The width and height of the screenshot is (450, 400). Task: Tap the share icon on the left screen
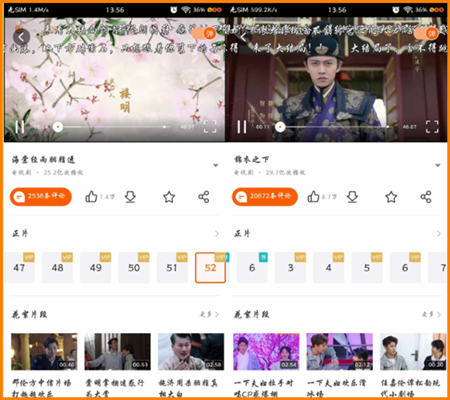click(204, 197)
